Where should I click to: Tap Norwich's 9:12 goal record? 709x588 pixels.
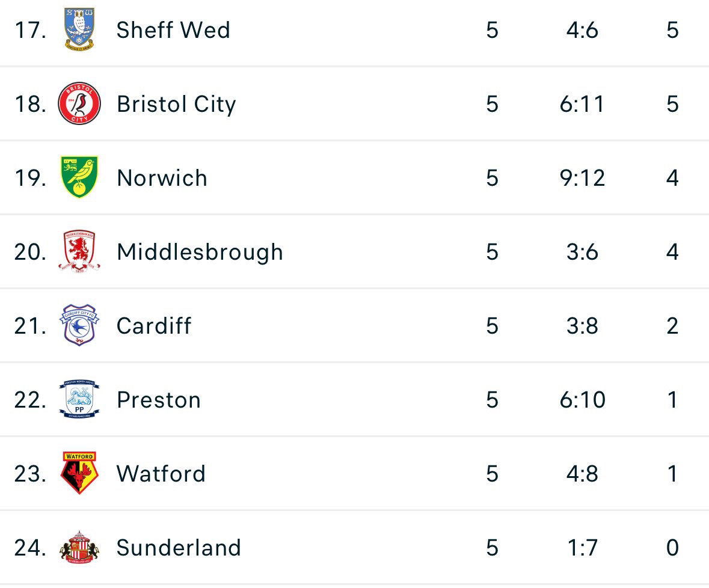pyautogui.click(x=582, y=178)
